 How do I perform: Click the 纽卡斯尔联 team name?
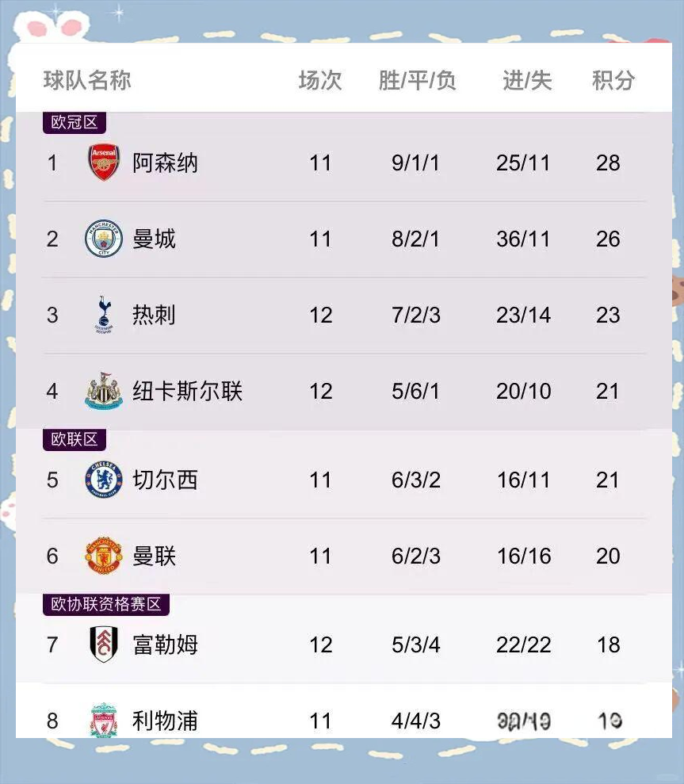coord(187,391)
